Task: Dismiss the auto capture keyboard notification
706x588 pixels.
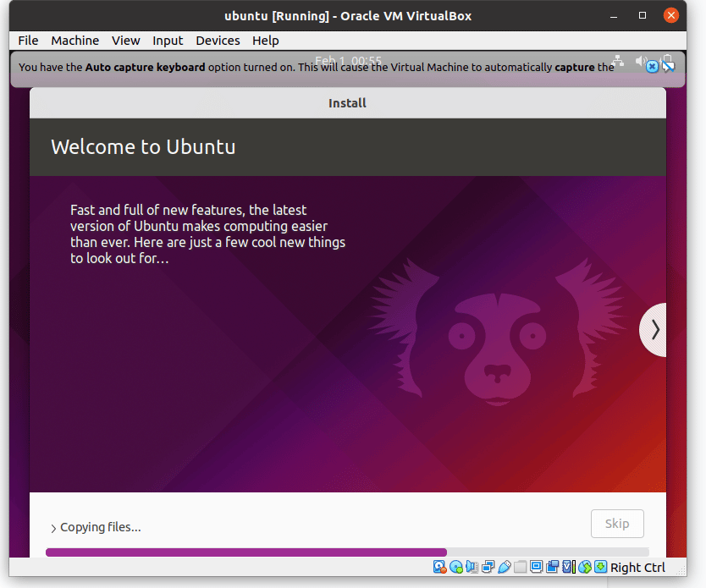Action: (x=652, y=67)
